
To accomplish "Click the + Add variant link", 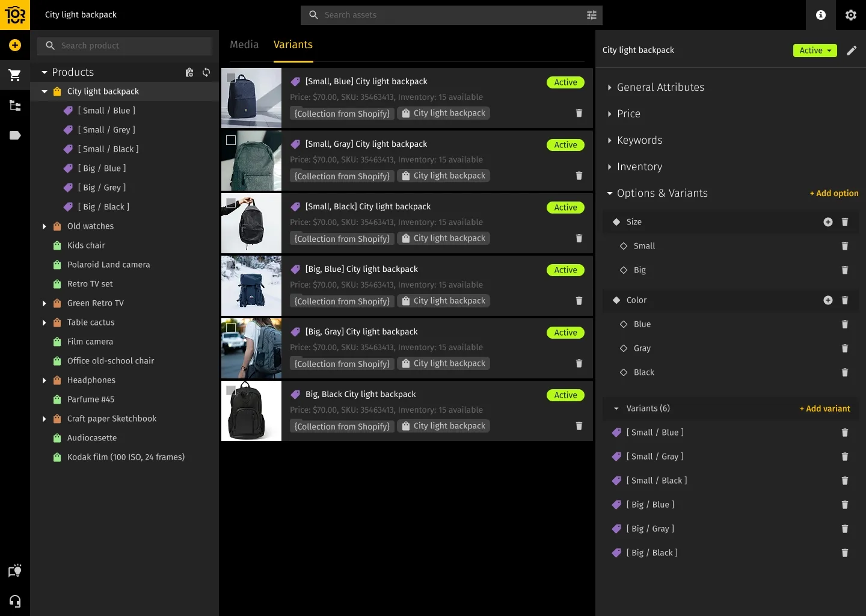I will pos(825,408).
